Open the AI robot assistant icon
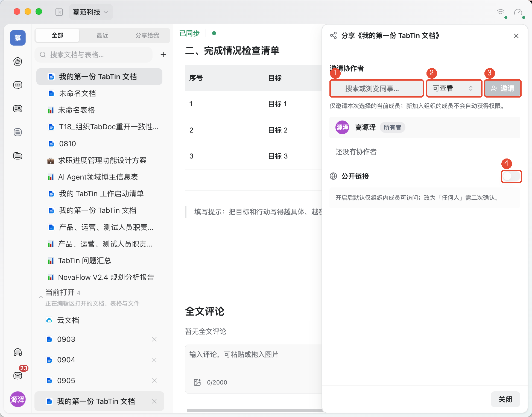Screen dimensions: 532x417 pyautogui.click(x=18, y=61)
